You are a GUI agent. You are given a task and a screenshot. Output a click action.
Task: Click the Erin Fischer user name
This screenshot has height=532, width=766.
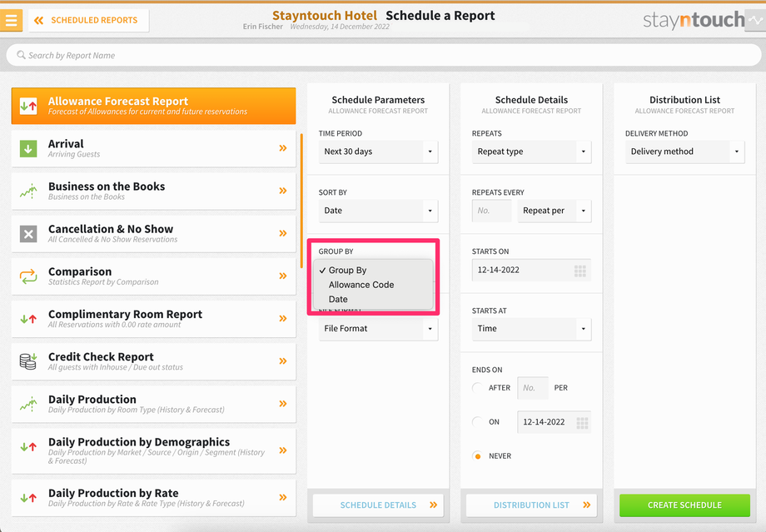click(x=263, y=27)
